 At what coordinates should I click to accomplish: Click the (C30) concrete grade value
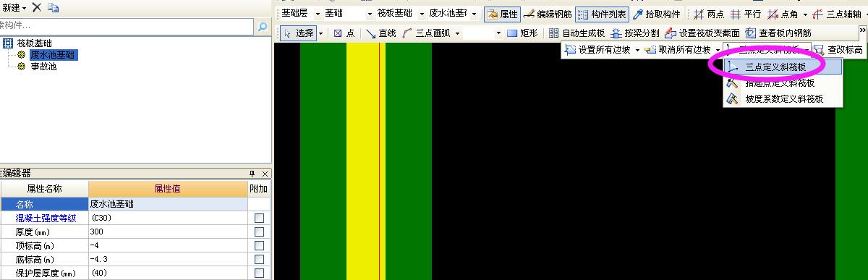coord(168,218)
